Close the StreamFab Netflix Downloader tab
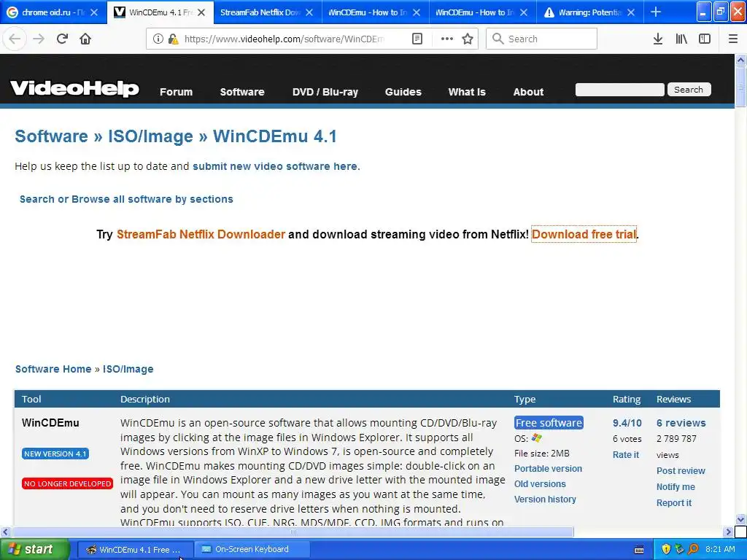 309,12
